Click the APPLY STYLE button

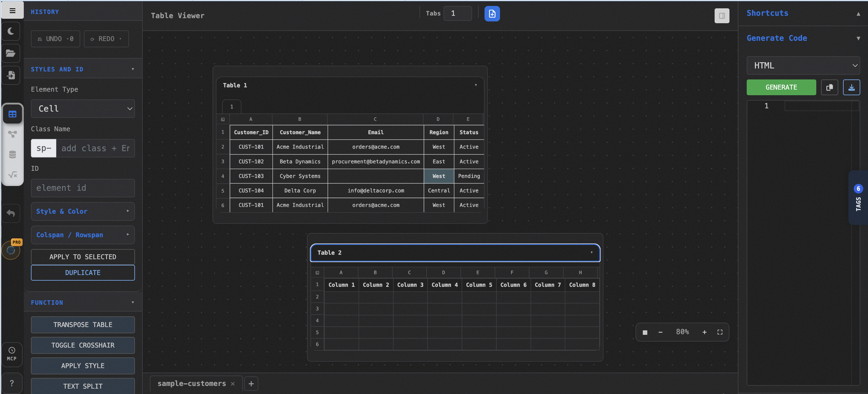[83, 366]
